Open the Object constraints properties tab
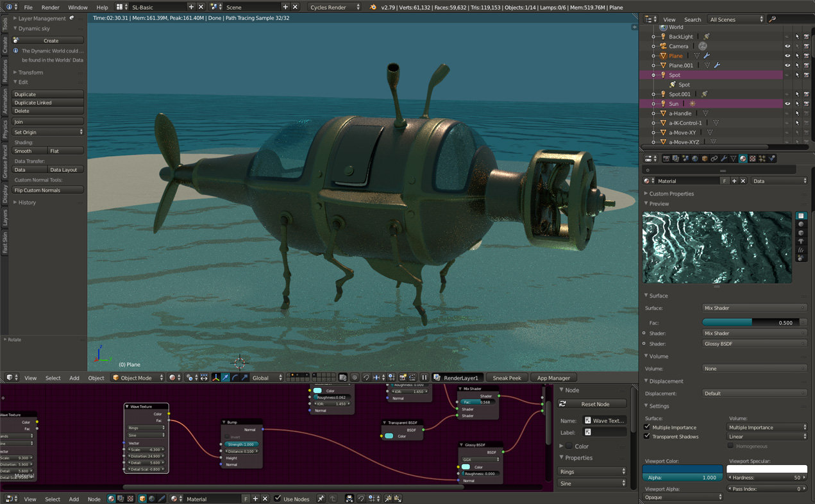Viewport: 815px width, 504px height. 714,158
